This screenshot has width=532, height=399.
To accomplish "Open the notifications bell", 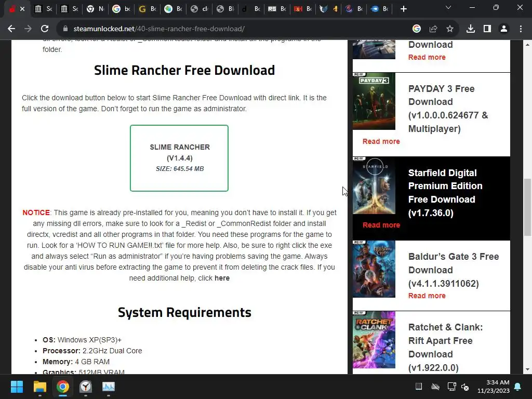I will 518,387.
